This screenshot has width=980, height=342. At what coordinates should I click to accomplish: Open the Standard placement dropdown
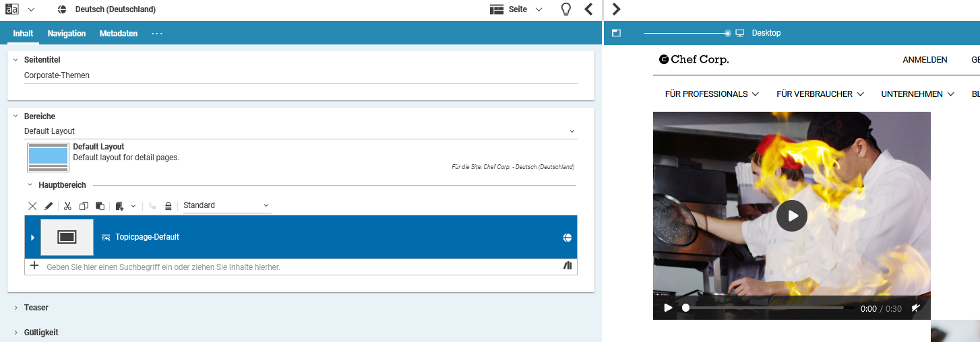point(226,205)
